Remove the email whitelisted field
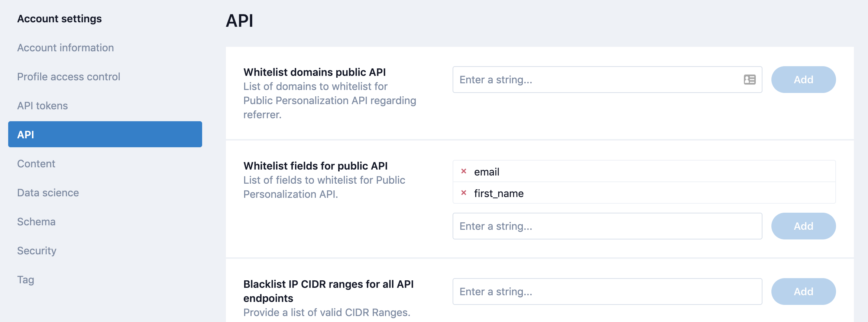The image size is (868, 322). tap(464, 171)
